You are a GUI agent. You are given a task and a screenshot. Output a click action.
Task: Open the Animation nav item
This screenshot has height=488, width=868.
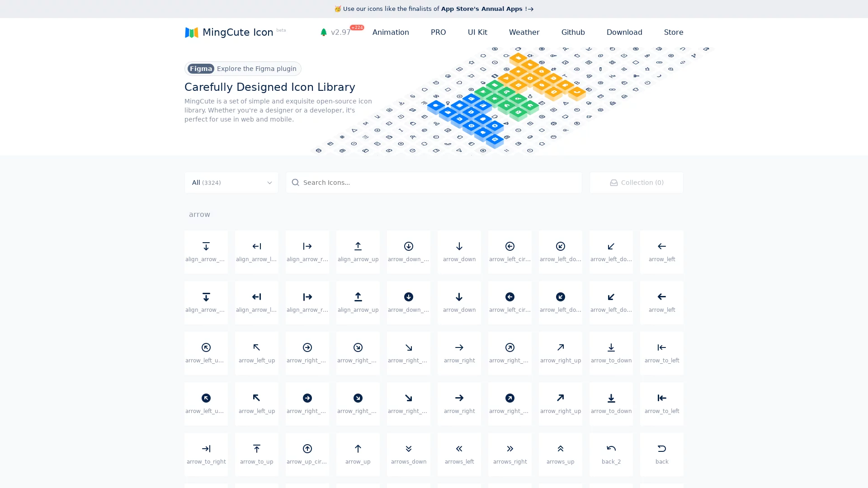pyautogui.click(x=391, y=32)
